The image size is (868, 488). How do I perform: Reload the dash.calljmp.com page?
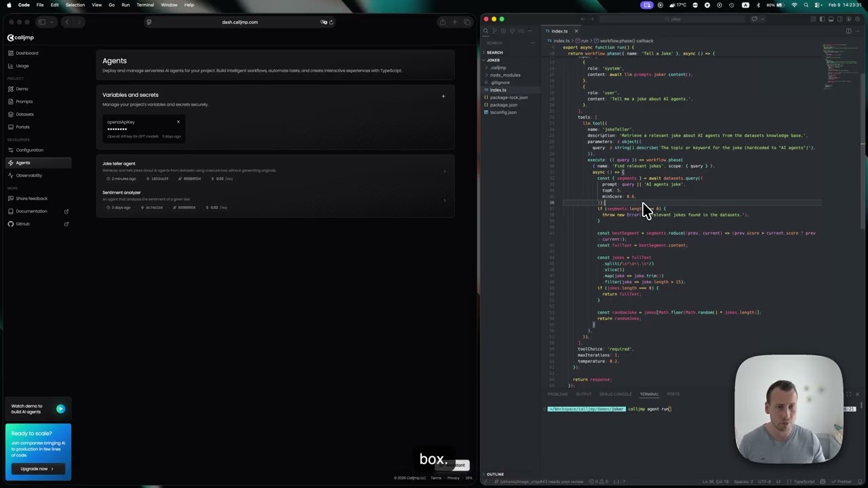331,22
